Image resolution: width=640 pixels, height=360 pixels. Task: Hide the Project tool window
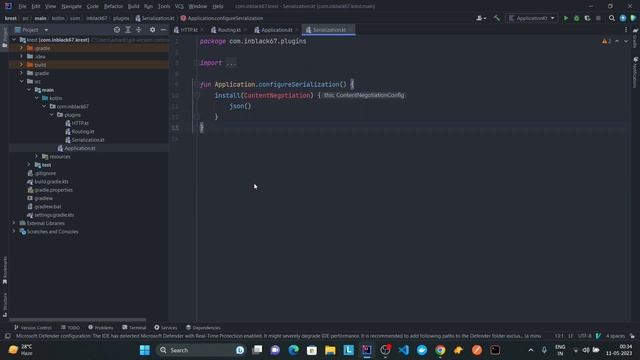click(163, 30)
